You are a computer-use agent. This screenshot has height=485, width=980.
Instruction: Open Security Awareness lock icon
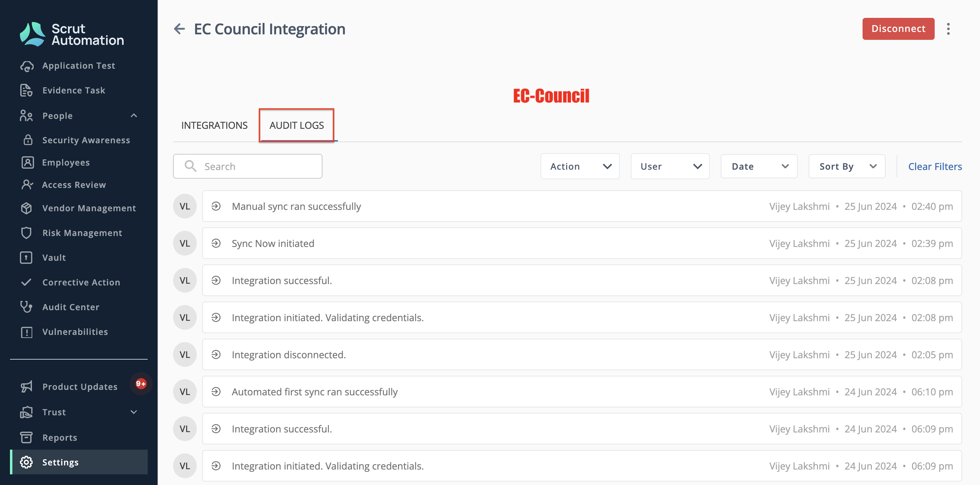coord(28,140)
